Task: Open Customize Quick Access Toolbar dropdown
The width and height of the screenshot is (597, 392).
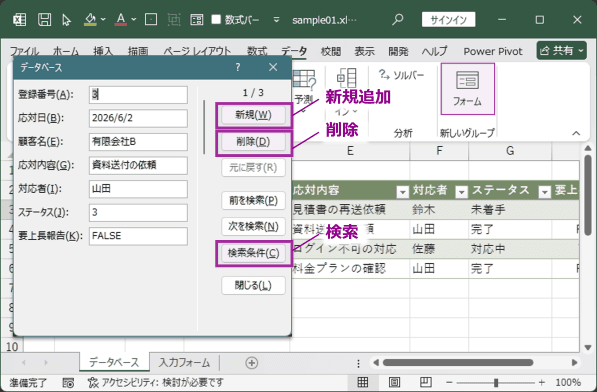Action: coord(277,19)
